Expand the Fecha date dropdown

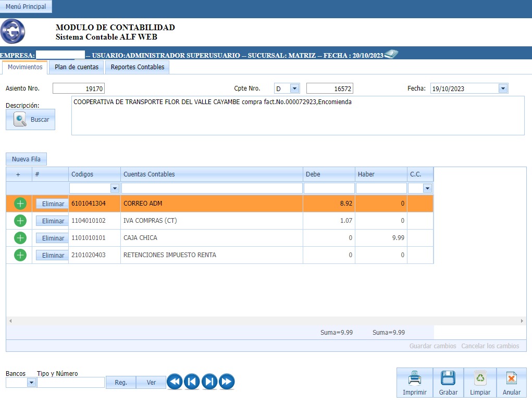click(503, 88)
